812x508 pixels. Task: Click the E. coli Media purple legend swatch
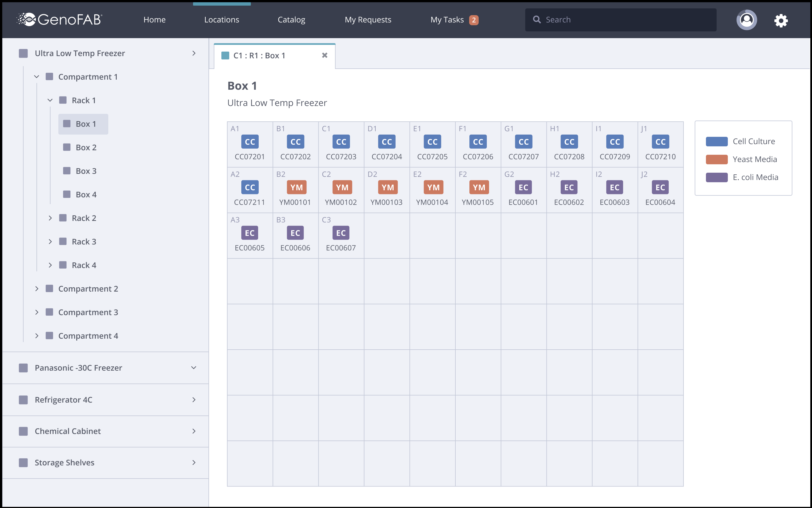point(717,177)
